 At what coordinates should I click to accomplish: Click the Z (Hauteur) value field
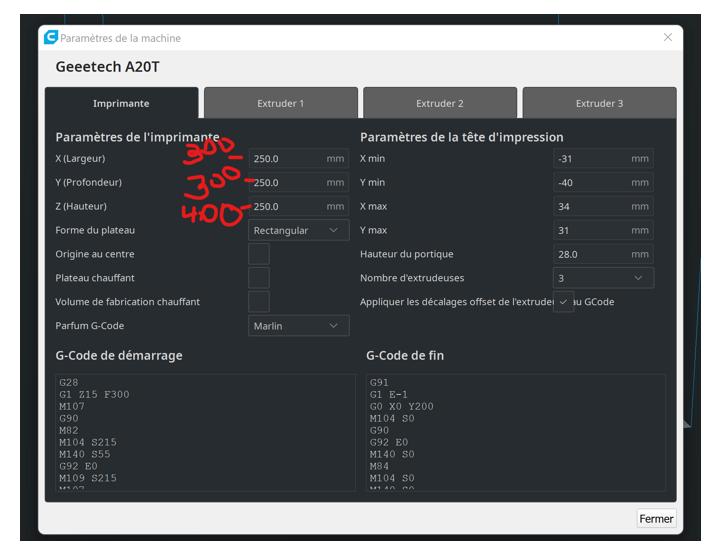[299, 206]
